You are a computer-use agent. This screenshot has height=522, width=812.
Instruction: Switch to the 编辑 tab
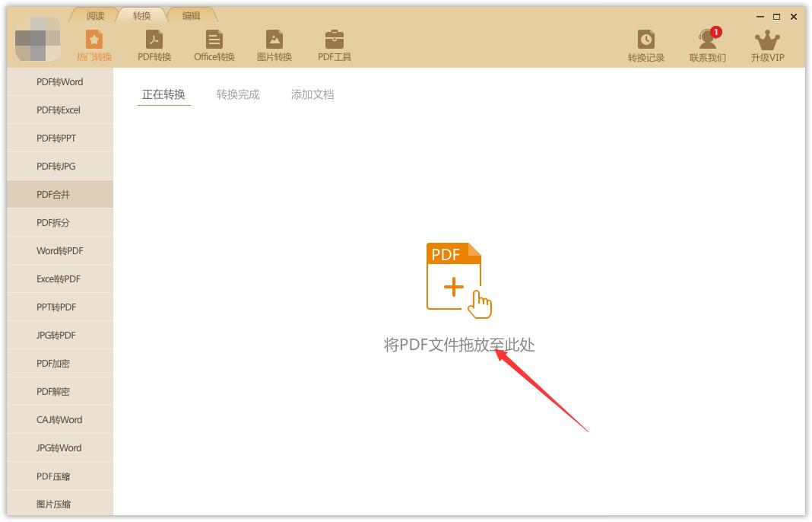[x=192, y=14]
